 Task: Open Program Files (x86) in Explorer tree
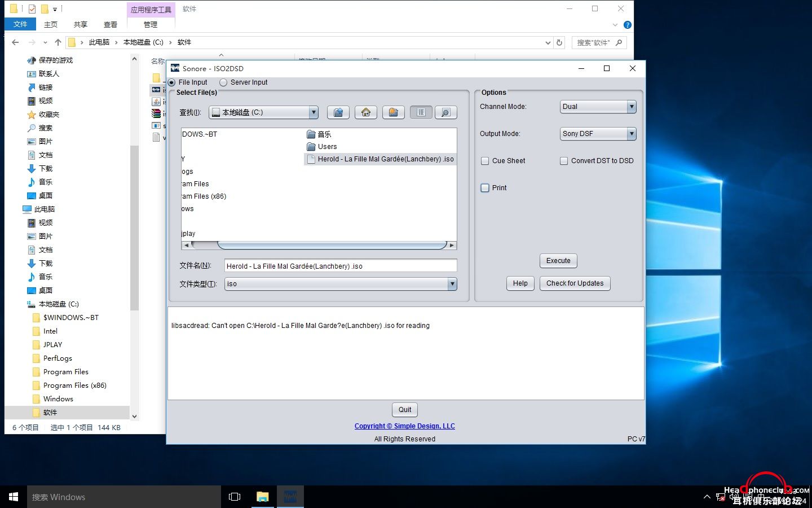69,386
